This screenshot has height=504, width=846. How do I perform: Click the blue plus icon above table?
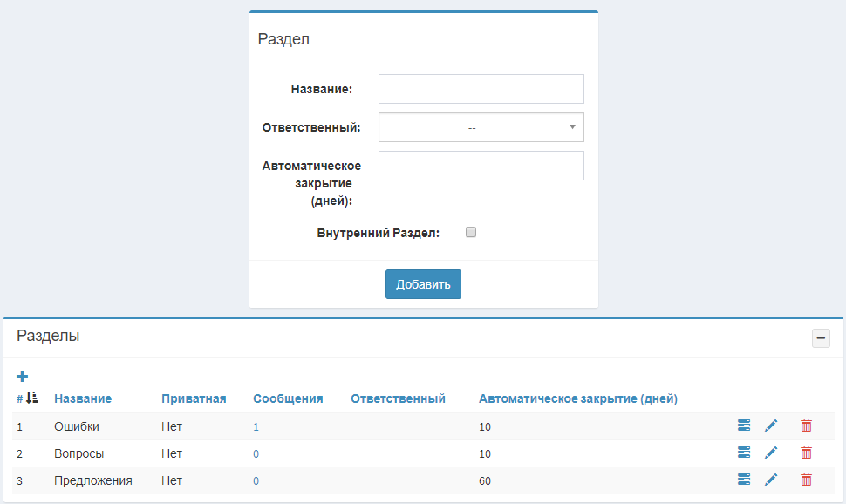(x=22, y=376)
